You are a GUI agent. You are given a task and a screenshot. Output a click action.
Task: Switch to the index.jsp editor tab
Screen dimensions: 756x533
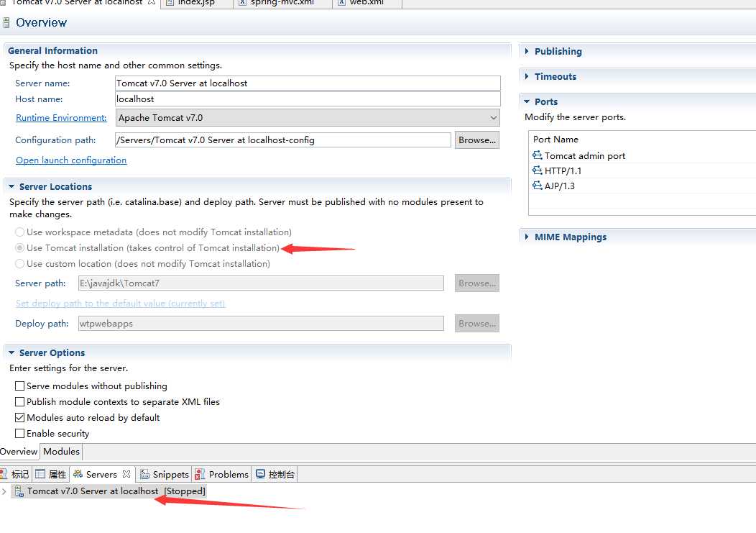tap(196, 2)
